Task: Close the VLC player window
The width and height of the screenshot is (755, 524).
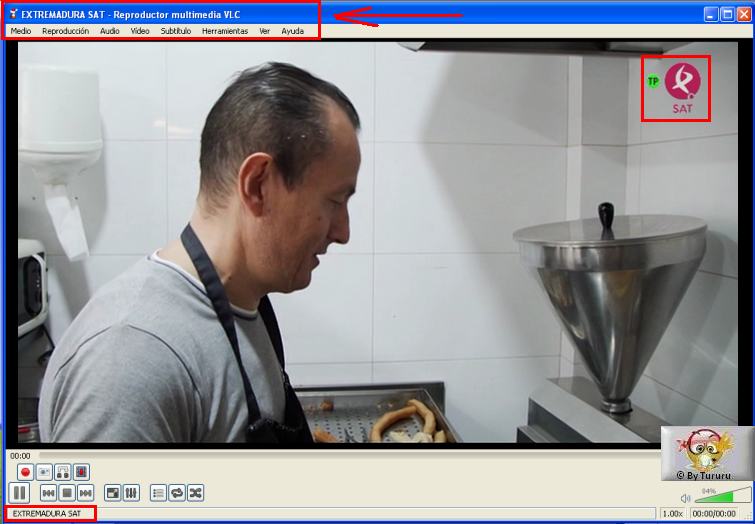Action: tap(744, 14)
